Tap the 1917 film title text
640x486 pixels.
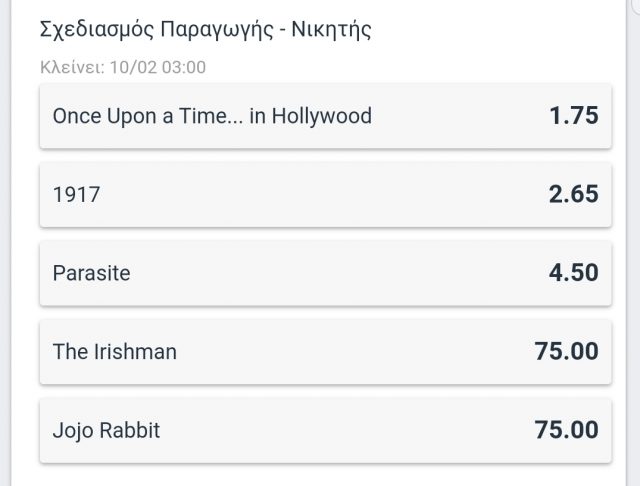[x=76, y=195]
